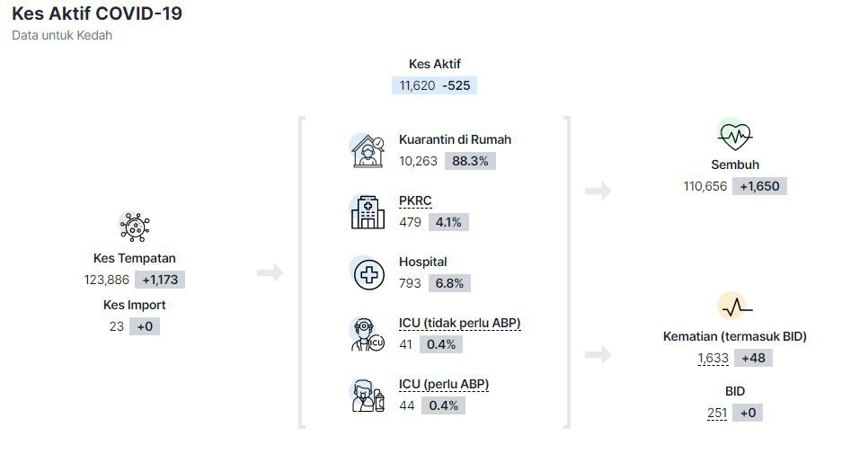Click the PKRC building icon
The height and width of the screenshot is (454, 868).
click(368, 212)
